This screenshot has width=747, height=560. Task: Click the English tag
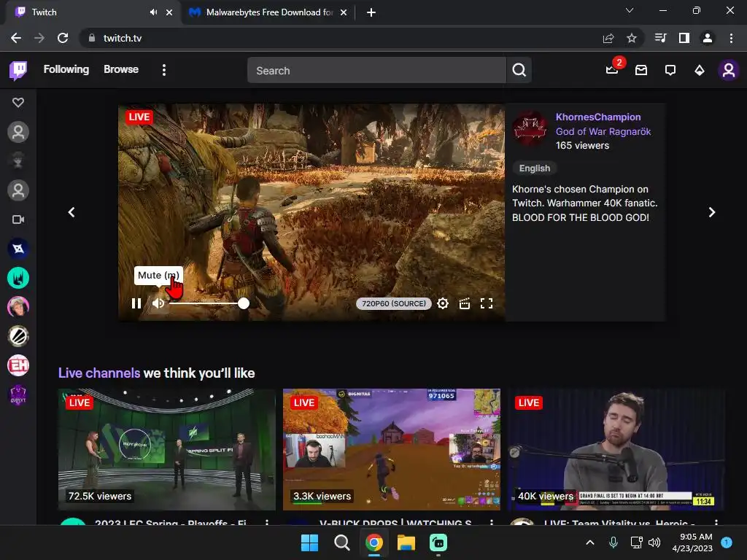535,168
